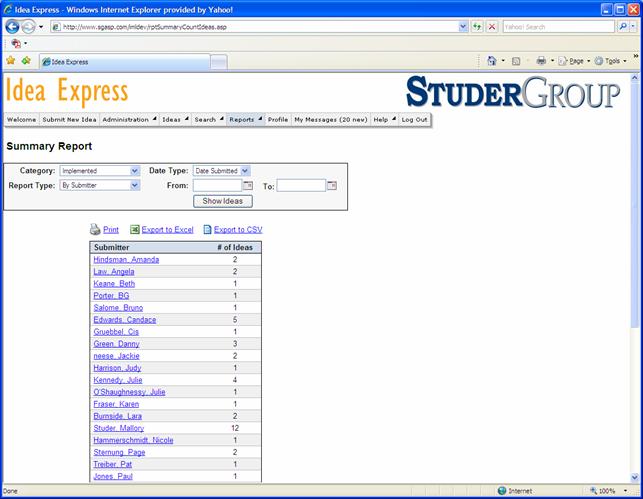This screenshot has height=499, width=643.
Task: Click the Print toolbar icon in browser
Action: click(x=541, y=61)
